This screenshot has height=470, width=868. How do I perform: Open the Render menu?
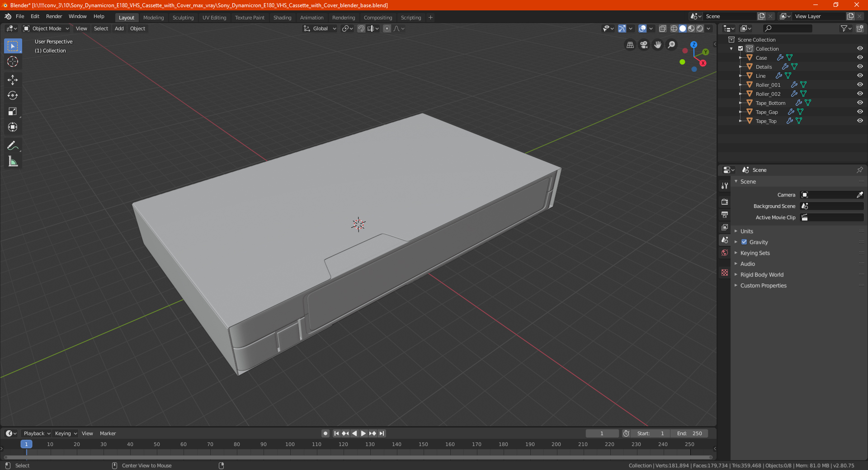point(54,16)
